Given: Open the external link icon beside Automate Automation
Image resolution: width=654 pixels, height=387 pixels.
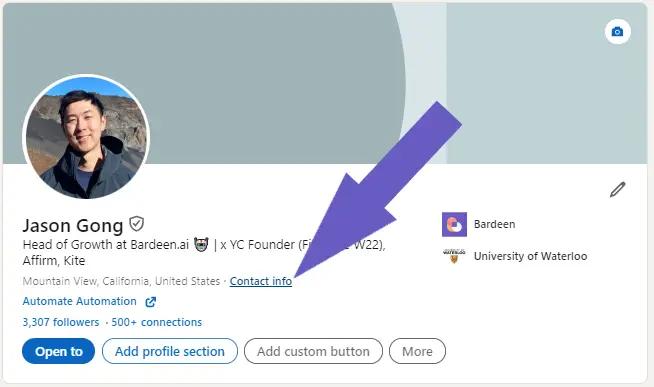Looking at the screenshot, I should [151, 302].
